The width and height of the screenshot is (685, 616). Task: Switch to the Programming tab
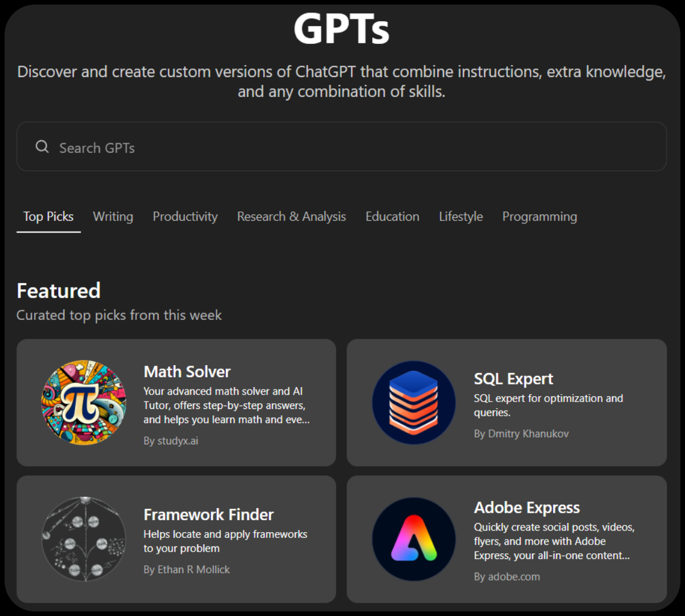click(539, 217)
